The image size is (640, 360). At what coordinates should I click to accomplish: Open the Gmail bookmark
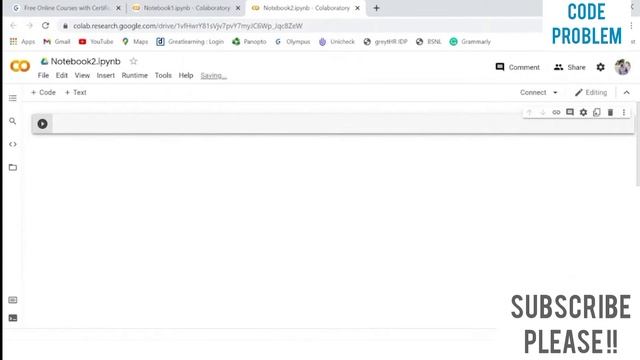coord(57,42)
